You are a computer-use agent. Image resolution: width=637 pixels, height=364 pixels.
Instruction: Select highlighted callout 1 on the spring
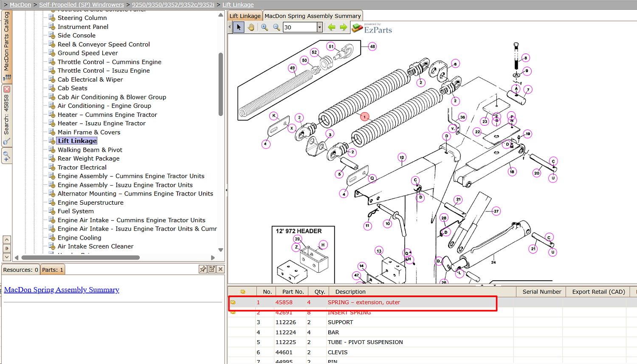(364, 116)
